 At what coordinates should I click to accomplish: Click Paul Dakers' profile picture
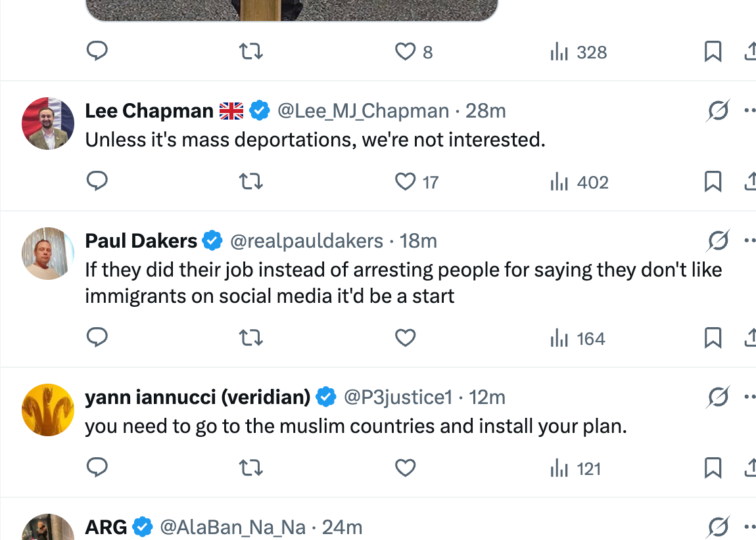48,254
